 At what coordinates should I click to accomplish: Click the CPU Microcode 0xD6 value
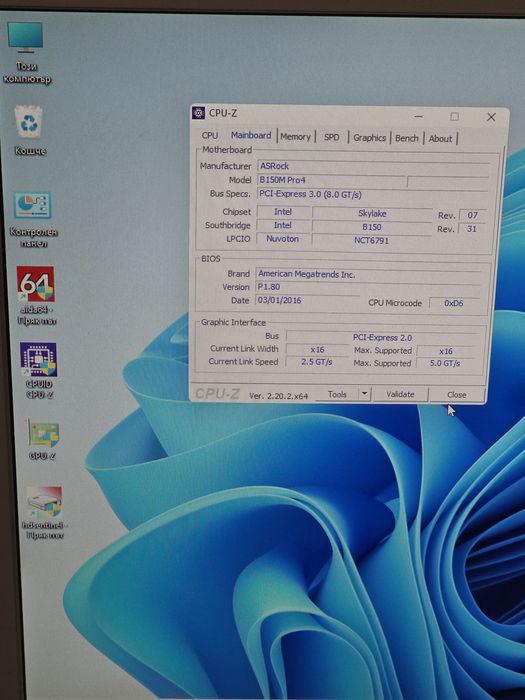pos(454,303)
